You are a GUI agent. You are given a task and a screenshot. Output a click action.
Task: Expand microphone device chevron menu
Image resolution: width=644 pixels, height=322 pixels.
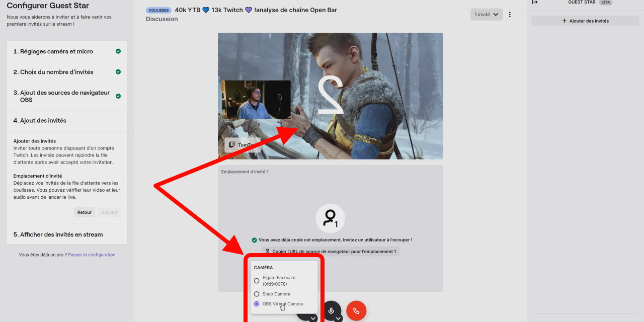click(339, 318)
